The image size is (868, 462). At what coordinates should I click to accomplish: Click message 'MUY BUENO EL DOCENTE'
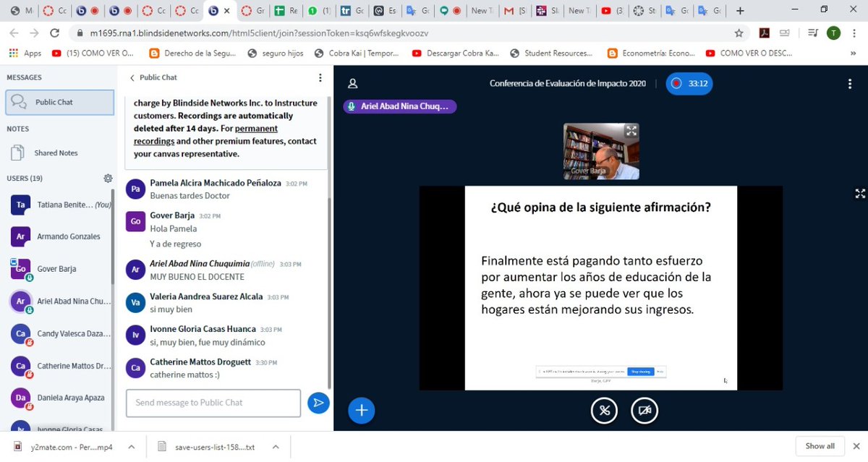(197, 277)
